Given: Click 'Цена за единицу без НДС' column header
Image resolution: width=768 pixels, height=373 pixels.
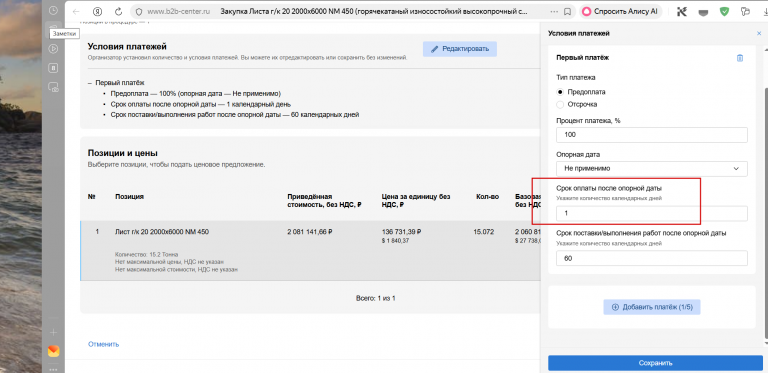Looking at the screenshot, I should pyautogui.click(x=415, y=201).
